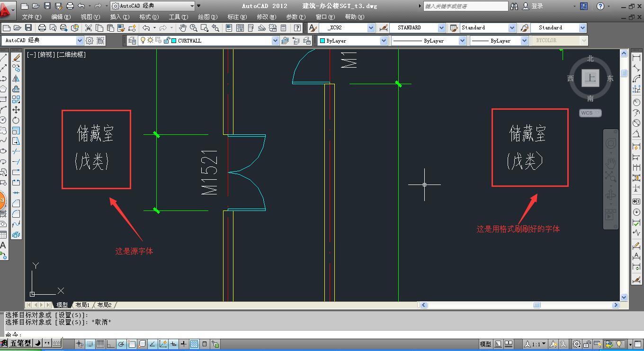Open the ByLayer color control
644x351 pixels.
tap(353, 41)
